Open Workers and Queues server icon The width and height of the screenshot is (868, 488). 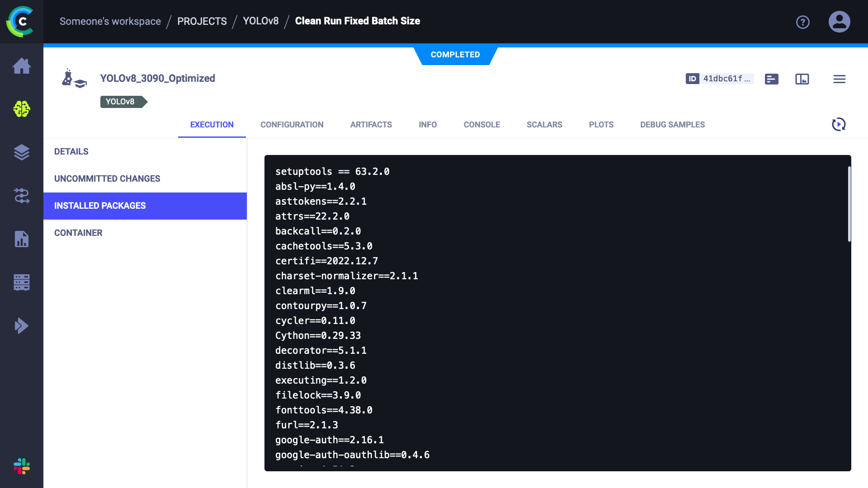pyautogui.click(x=22, y=282)
